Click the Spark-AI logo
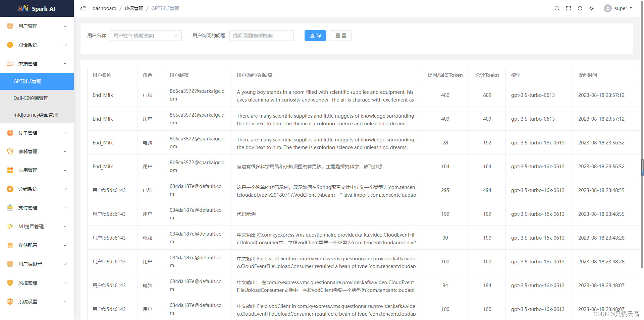 point(37,8)
